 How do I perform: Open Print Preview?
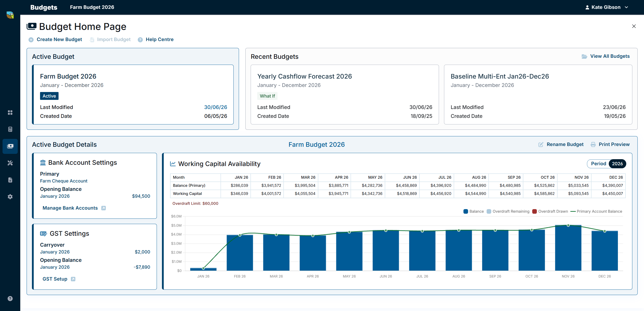click(614, 144)
